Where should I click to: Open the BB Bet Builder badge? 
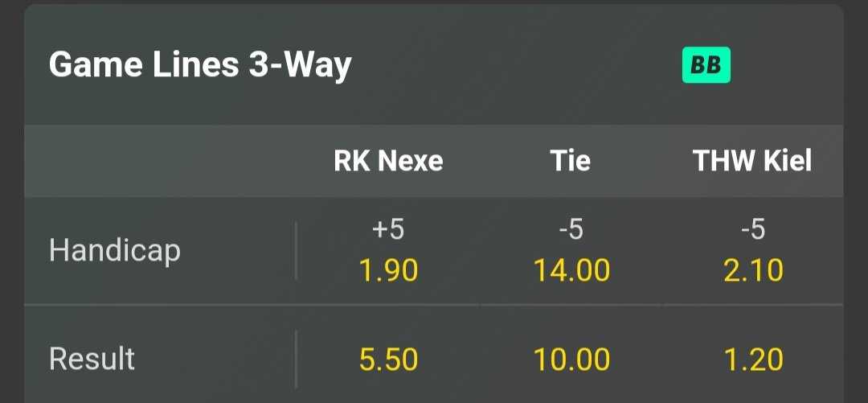706,65
